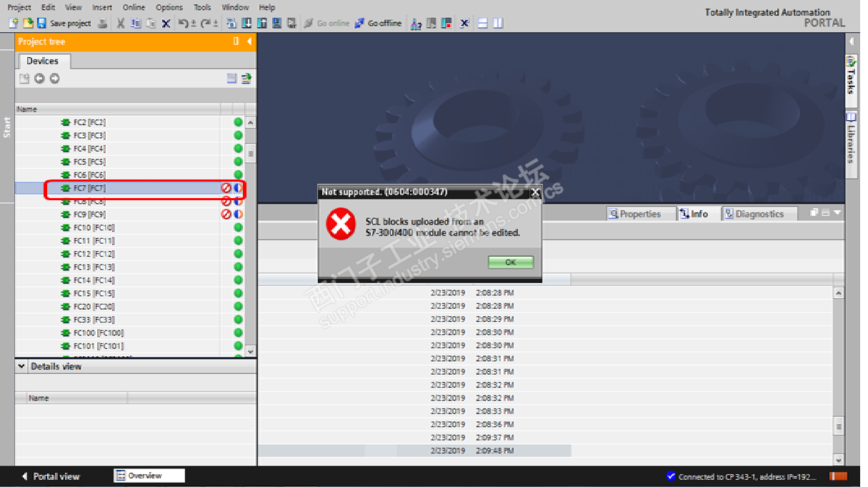Click the Connected to CP 343-1 status
The height and width of the screenshot is (487, 868).
coord(743,476)
